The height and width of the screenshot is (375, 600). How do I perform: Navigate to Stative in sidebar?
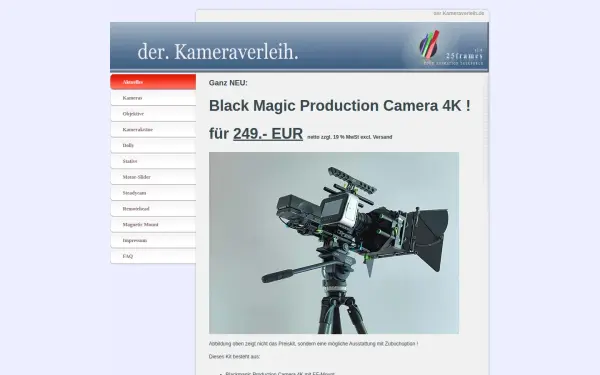[153, 161]
